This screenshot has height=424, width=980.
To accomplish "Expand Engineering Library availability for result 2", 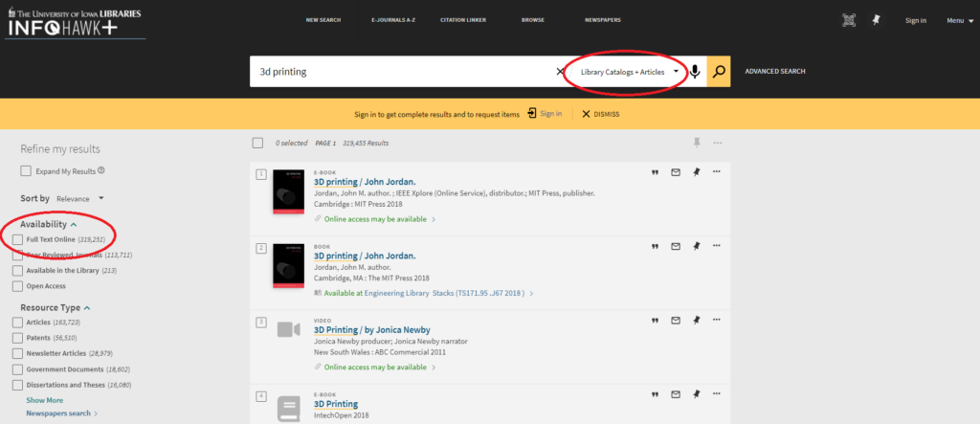I will pos(424,293).
